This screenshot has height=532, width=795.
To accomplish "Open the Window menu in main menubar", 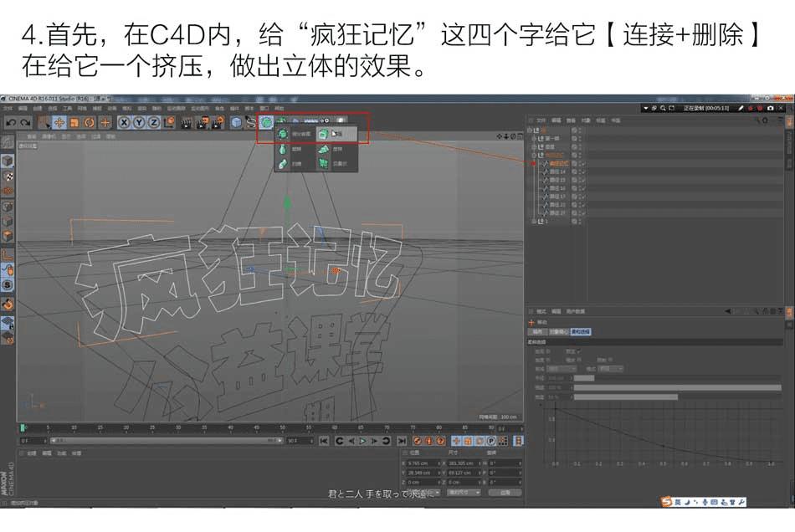I will click(264, 109).
